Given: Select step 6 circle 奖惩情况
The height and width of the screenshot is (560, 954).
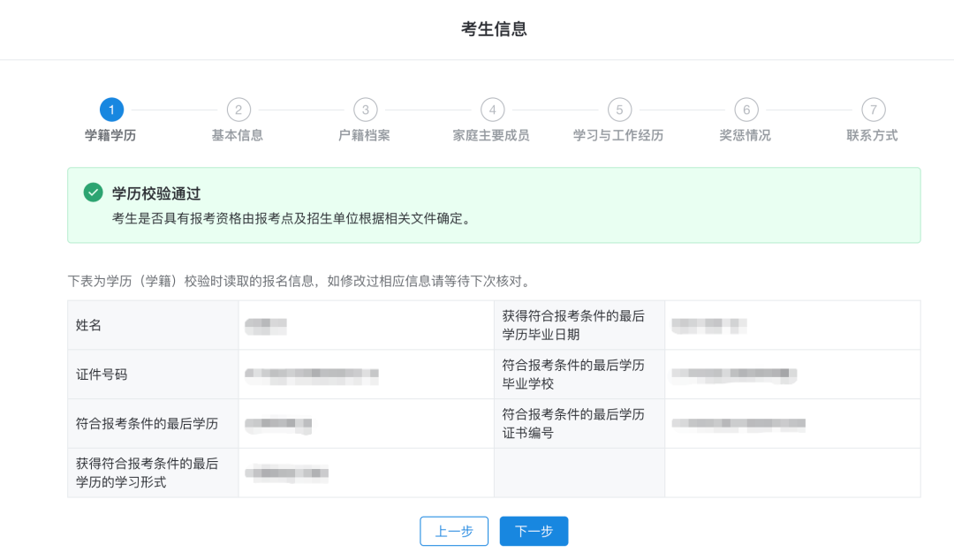Looking at the screenshot, I should 746,110.
